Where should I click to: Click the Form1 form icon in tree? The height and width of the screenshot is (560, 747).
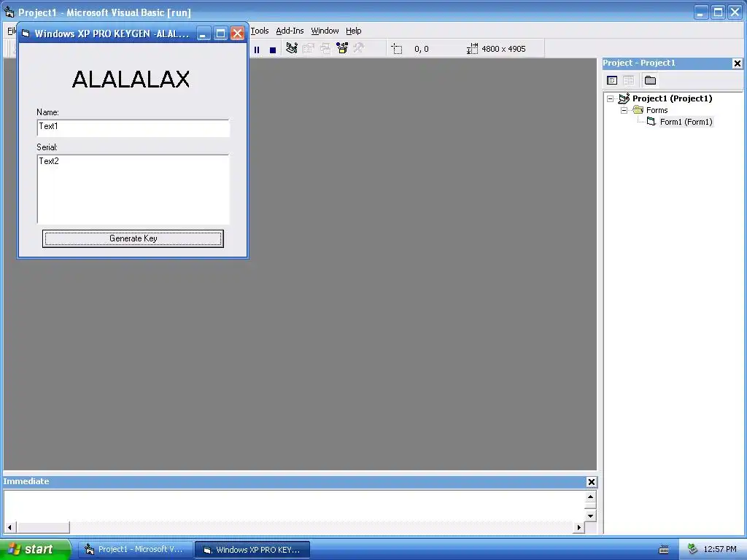pyautogui.click(x=651, y=122)
